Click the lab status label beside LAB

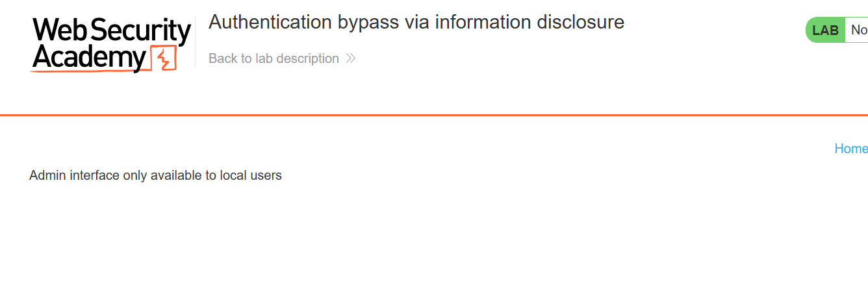point(858,30)
